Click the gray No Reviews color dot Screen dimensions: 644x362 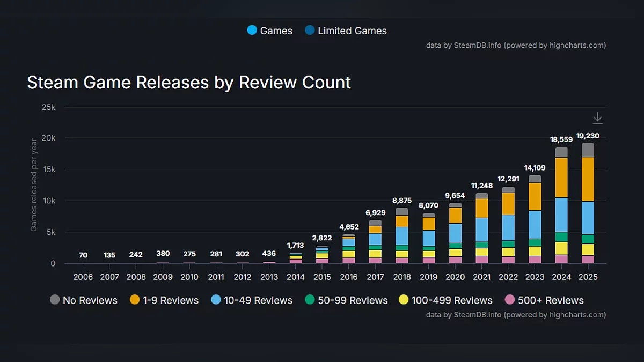[54, 300]
